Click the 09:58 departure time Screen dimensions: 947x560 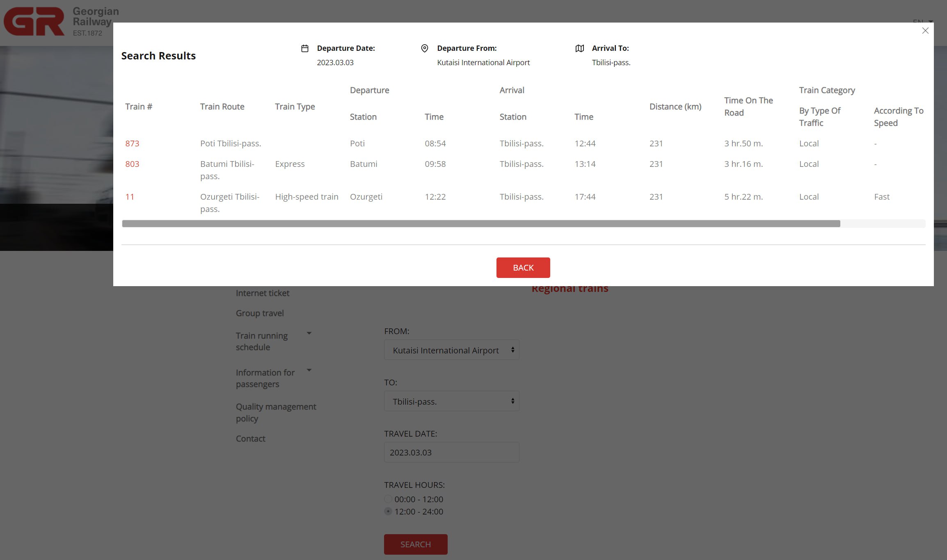pyautogui.click(x=435, y=164)
